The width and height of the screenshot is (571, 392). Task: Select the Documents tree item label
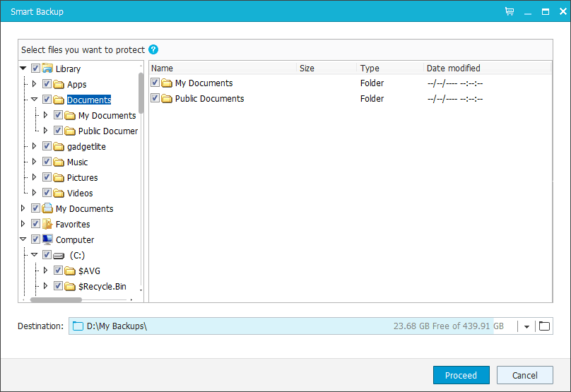(x=89, y=100)
